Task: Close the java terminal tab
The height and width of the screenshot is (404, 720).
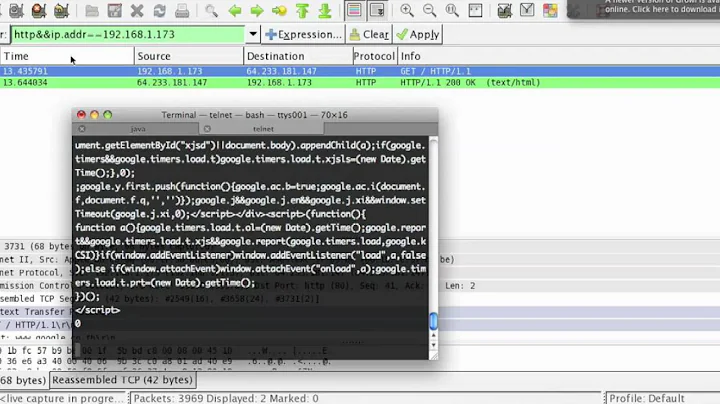Action: [82, 129]
